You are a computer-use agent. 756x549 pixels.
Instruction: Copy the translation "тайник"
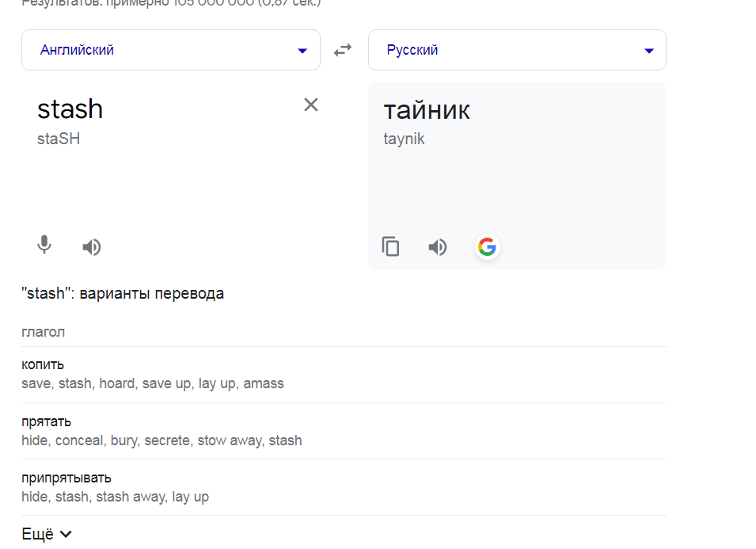click(x=390, y=246)
